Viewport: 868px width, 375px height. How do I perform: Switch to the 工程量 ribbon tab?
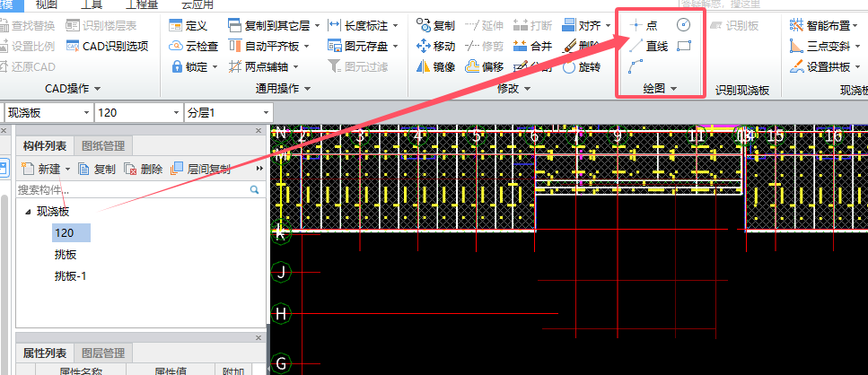point(140,5)
